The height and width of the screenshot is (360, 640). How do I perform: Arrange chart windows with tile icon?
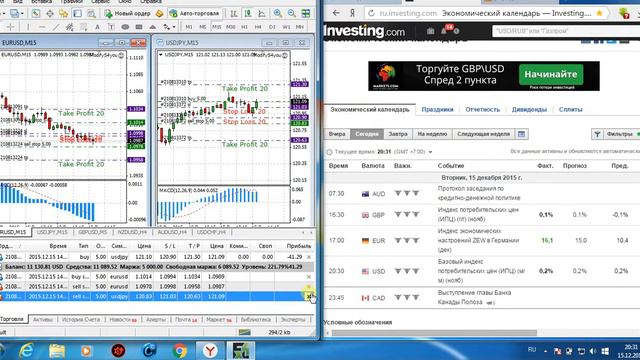306,13
